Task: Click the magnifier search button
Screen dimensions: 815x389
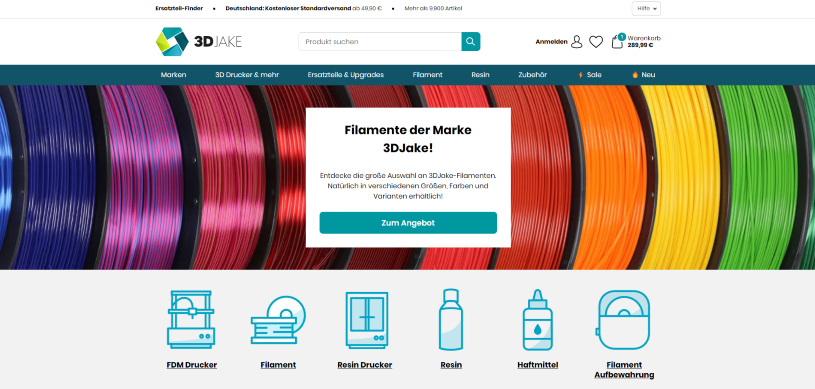Action: (x=470, y=42)
